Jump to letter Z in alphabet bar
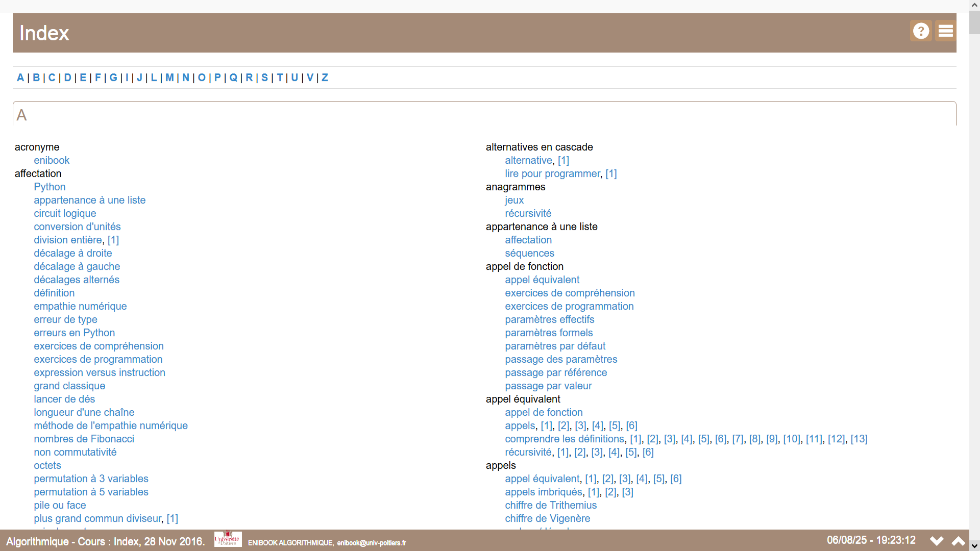Screen dimensions: 980x551 click(325, 78)
